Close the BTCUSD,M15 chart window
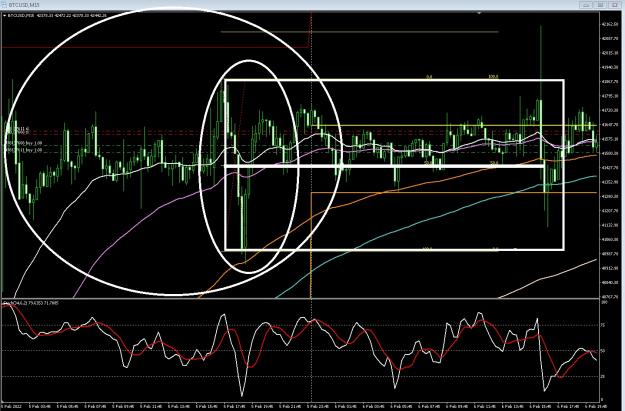Image resolution: width=625 pixels, height=411 pixels. click(x=614, y=5)
